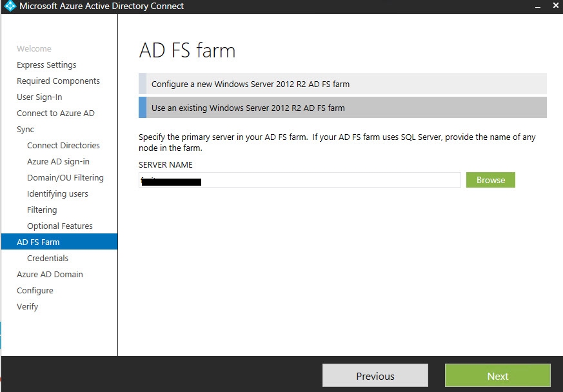Click the Next button
Screen dimensions: 563x392
tap(497, 376)
